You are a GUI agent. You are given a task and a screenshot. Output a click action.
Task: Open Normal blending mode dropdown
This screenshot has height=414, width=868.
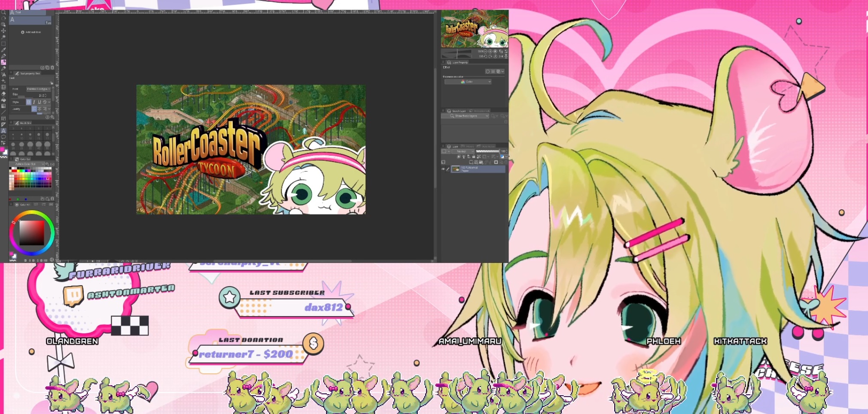point(463,151)
